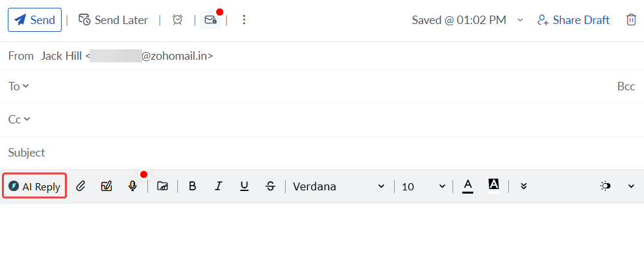
Task: Set a reminder with the alarm clock icon
Action: (x=177, y=20)
